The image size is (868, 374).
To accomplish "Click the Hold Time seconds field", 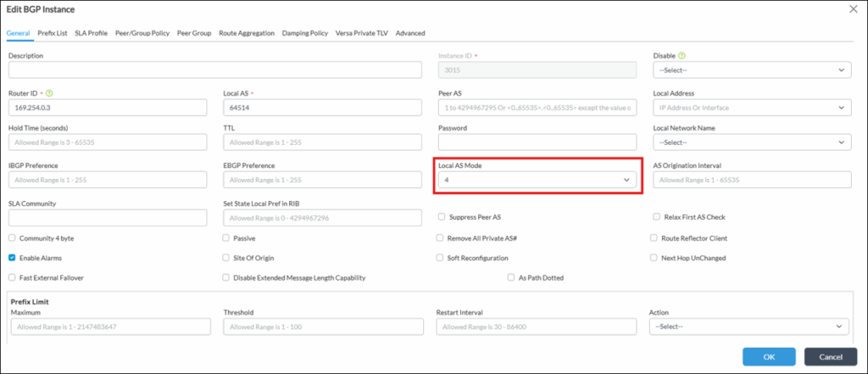I will tap(108, 142).
